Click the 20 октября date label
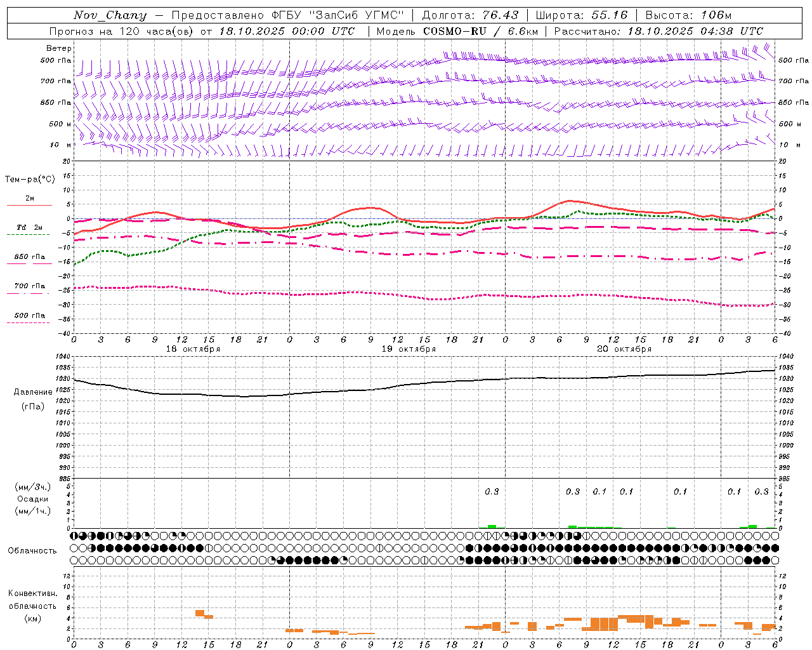The image size is (812, 650). (x=624, y=349)
